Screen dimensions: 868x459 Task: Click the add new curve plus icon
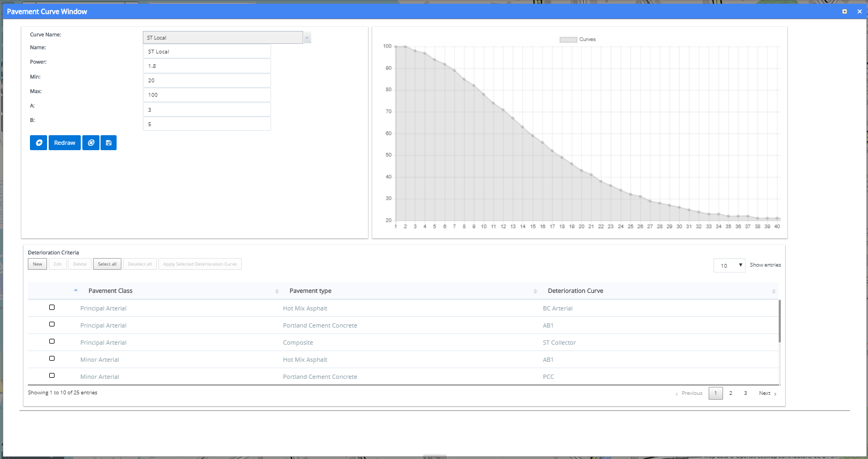39,143
